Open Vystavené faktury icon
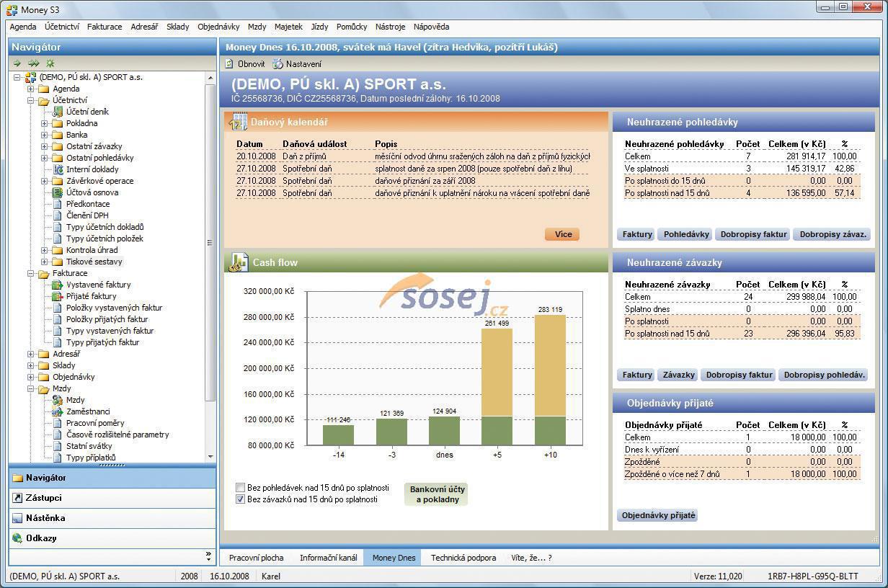888x588 pixels. pos(58,285)
